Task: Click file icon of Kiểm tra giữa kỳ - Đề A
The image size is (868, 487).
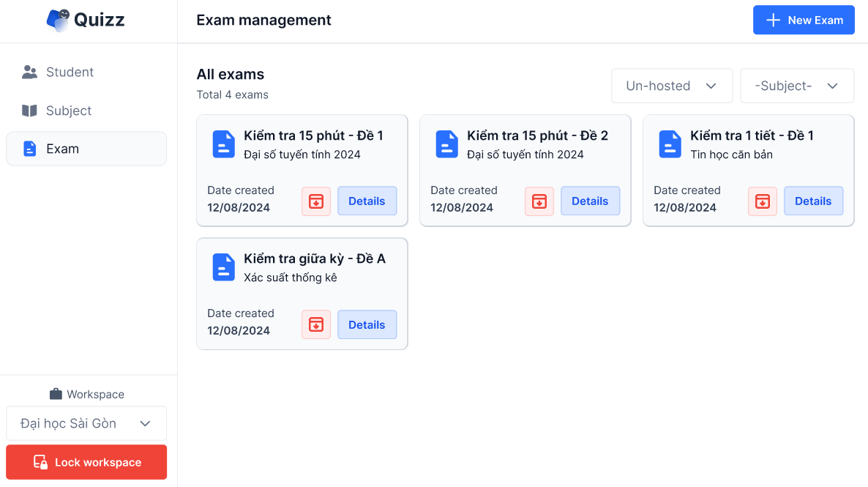Action: click(223, 267)
